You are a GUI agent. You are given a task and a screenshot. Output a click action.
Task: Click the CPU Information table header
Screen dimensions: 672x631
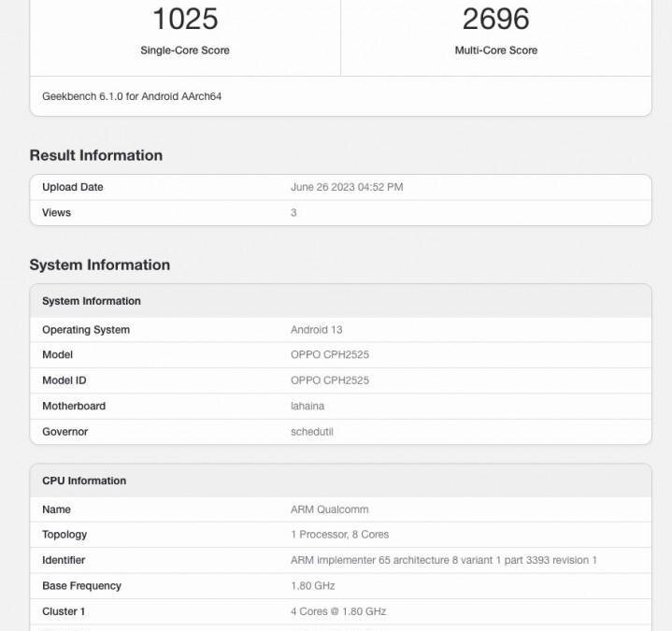click(84, 480)
